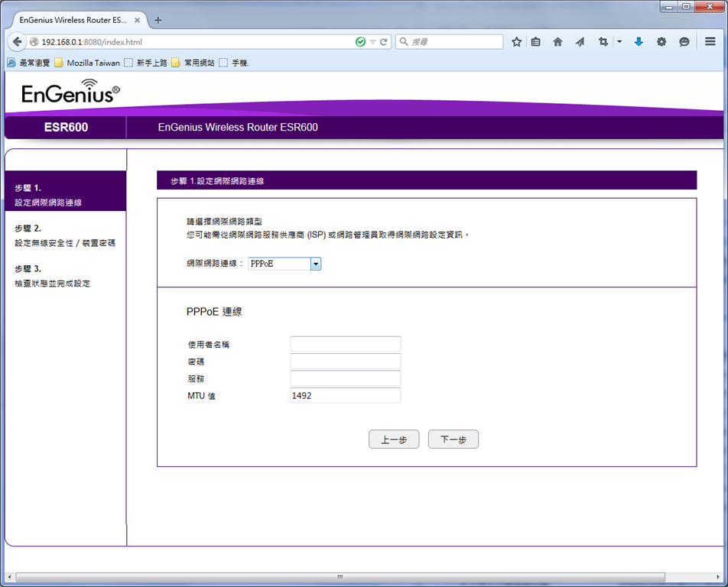
Task: Go back with the browser back arrow
Action: pos(17,42)
